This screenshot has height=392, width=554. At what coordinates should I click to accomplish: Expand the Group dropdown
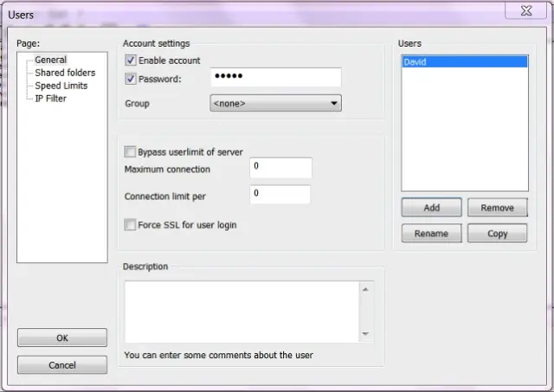pyautogui.click(x=275, y=104)
